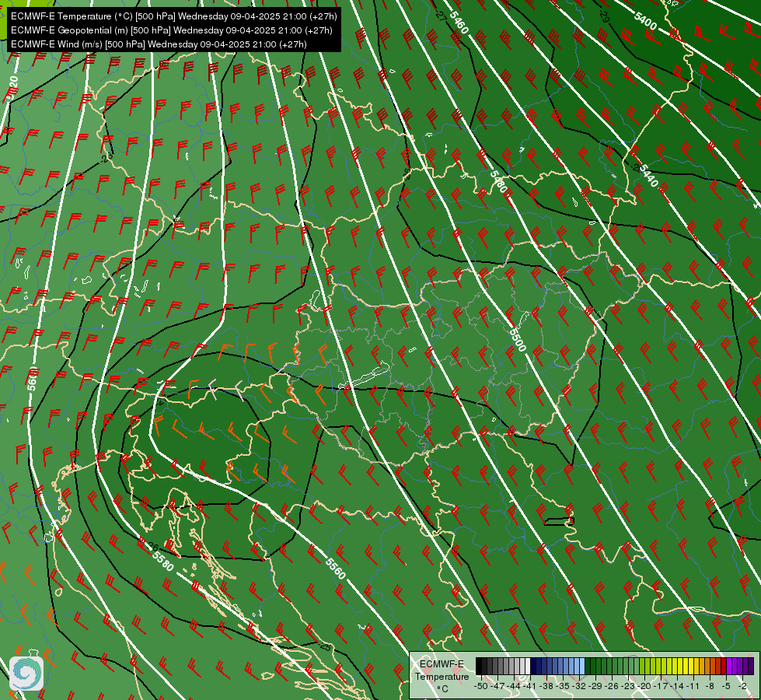Click the -27 isotherm label
Image resolution: width=761 pixels, height=700 pixels.
(x=441, y=16)
